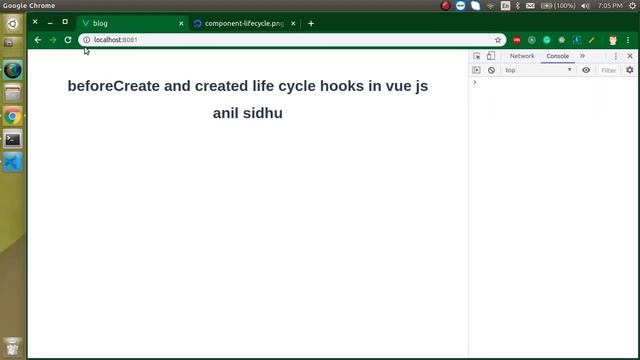Create live expression with eye icon
Viewport: 640px width, 360px height.
586,70
